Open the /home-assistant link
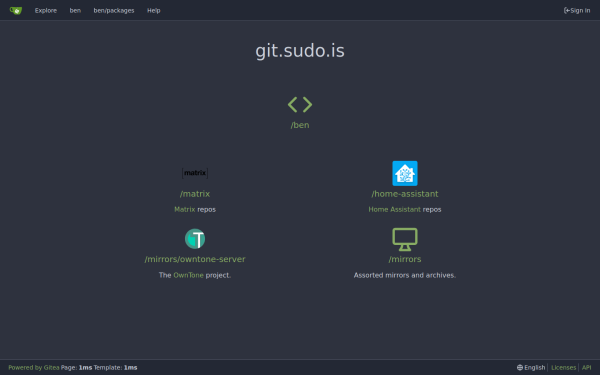 click(x=405, y=194)
